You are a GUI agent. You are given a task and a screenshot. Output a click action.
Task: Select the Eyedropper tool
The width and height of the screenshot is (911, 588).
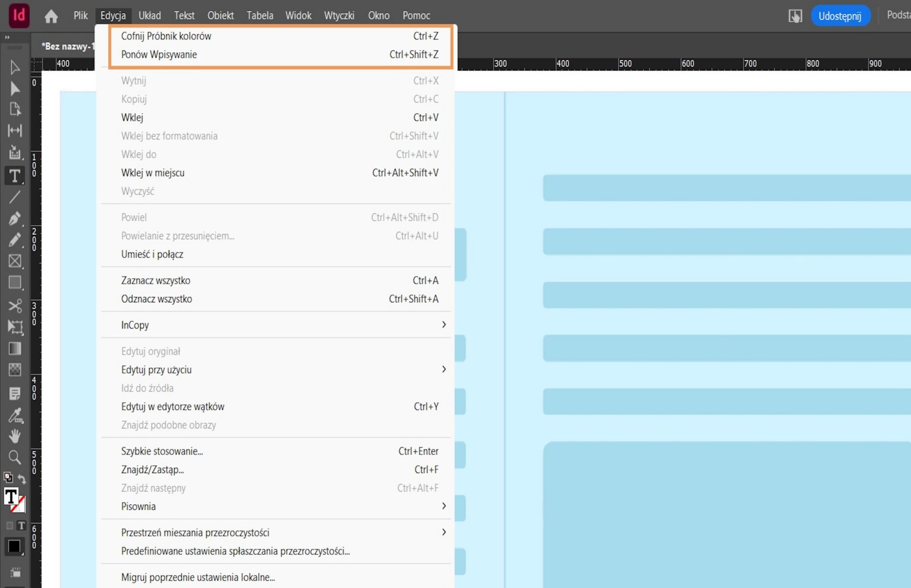[x=15, y=415]
